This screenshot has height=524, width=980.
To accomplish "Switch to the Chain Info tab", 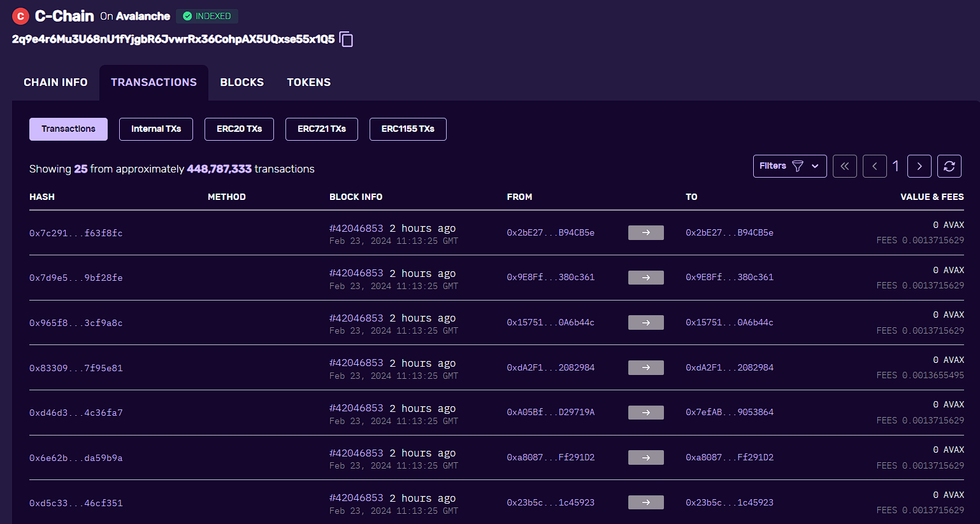I will 55,83.
